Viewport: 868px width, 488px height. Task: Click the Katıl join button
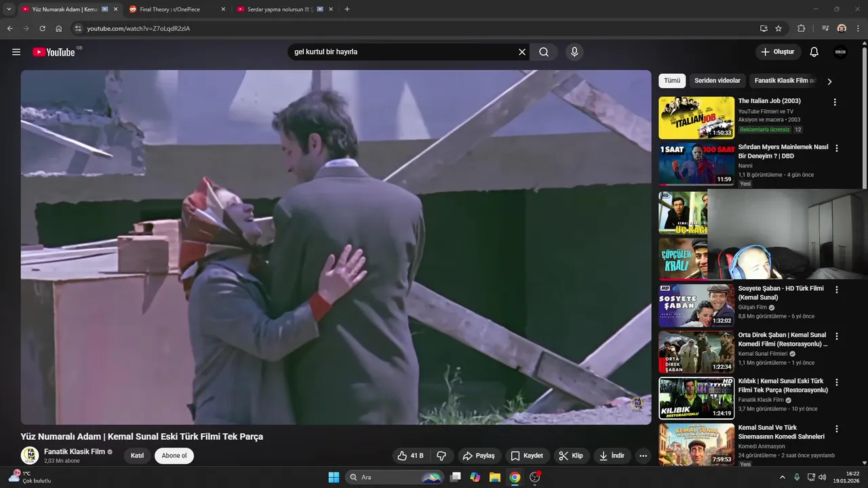coord(137,455)
